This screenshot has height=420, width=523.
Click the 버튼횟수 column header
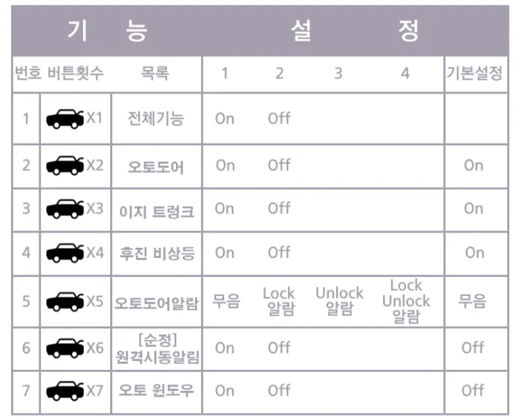coord(75,73)
